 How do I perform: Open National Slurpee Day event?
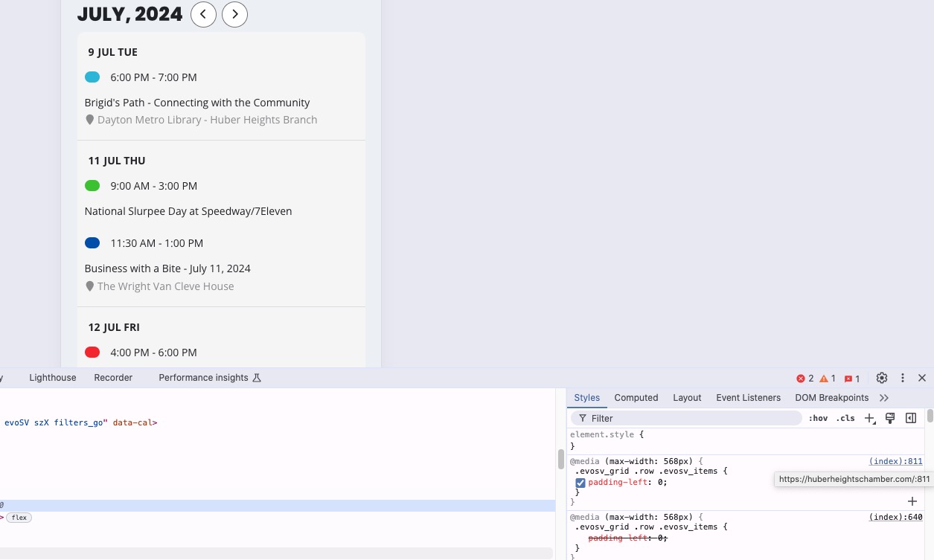click(188, 211)
